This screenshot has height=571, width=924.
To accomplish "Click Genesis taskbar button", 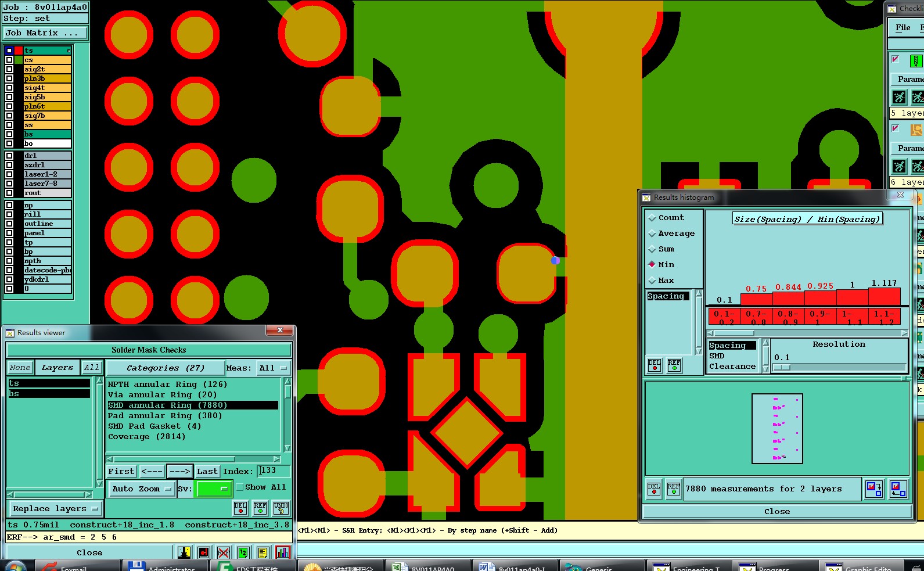I will click(x=602, y=566).
